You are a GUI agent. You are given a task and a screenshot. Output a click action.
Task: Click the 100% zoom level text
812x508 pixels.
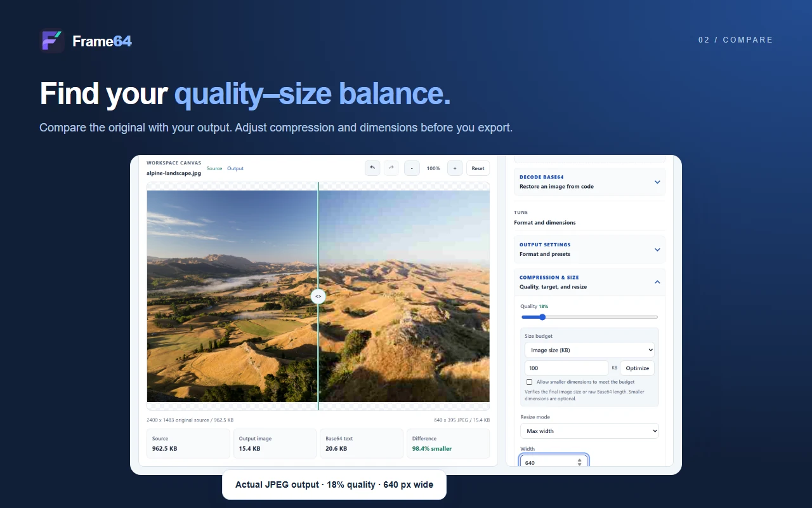433,168
